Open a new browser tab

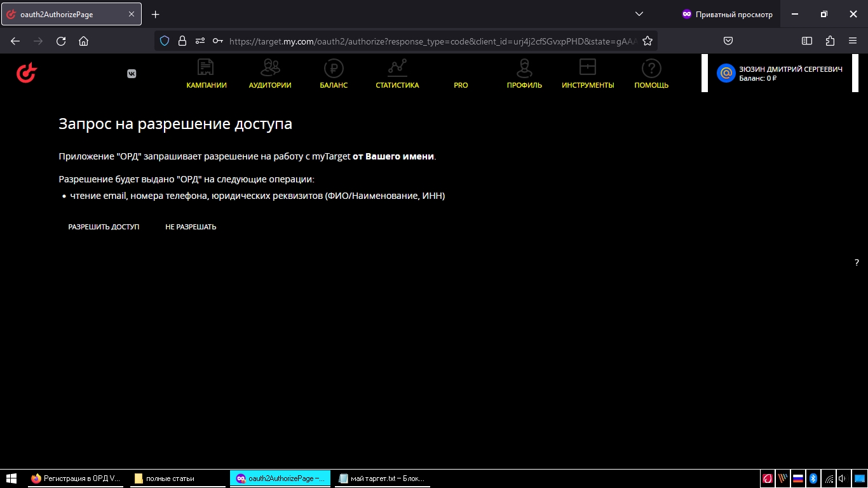pos(156,14)
